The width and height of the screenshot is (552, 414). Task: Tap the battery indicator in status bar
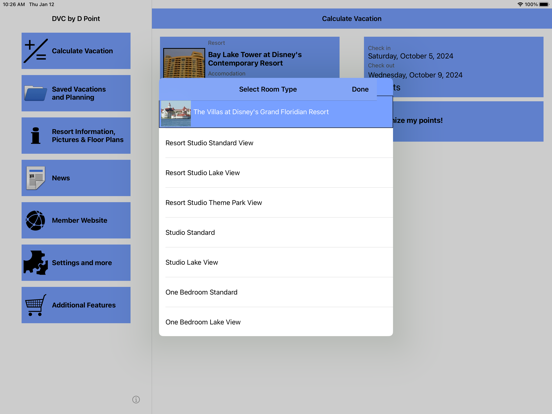point(544,4)
